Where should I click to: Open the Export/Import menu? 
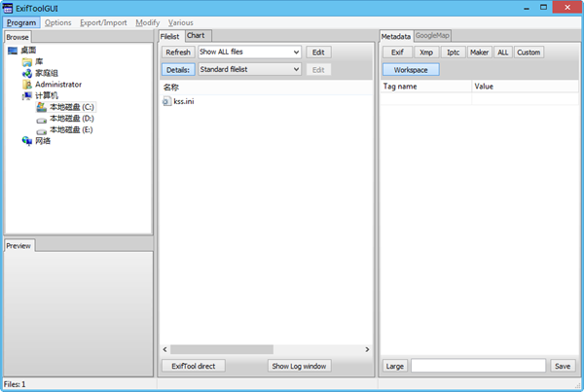point(103,22)
